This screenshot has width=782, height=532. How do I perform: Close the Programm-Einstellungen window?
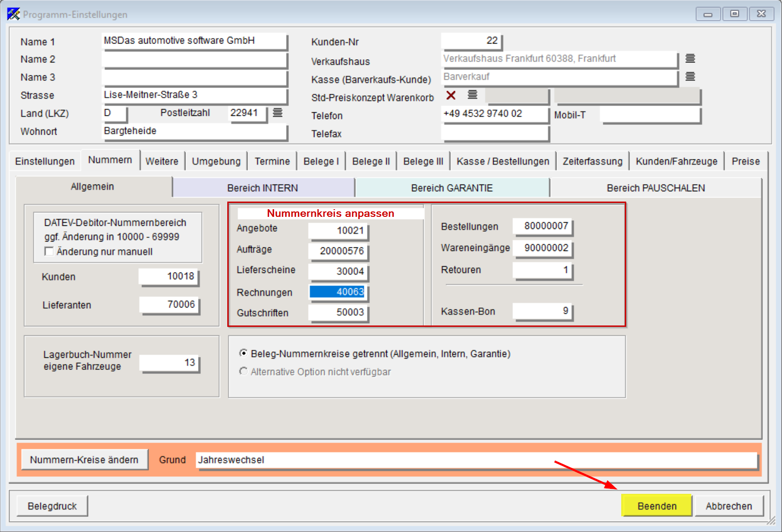point(761,14)
